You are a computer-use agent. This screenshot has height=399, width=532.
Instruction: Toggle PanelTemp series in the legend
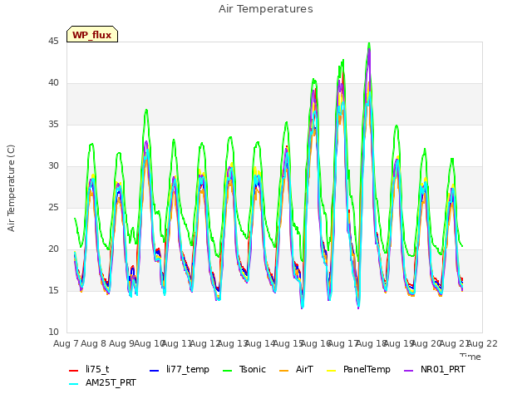358,369
